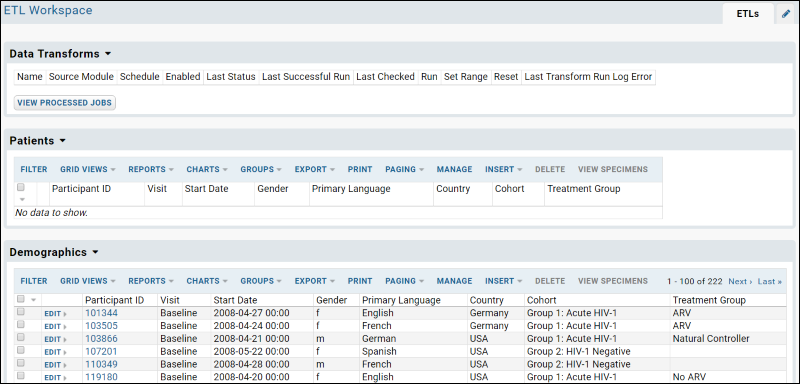Image resolution: width=800 pixels, height=384 pixels.
Task: Open the Demographics section menu arrow
Action: click(x=95, y=252)
